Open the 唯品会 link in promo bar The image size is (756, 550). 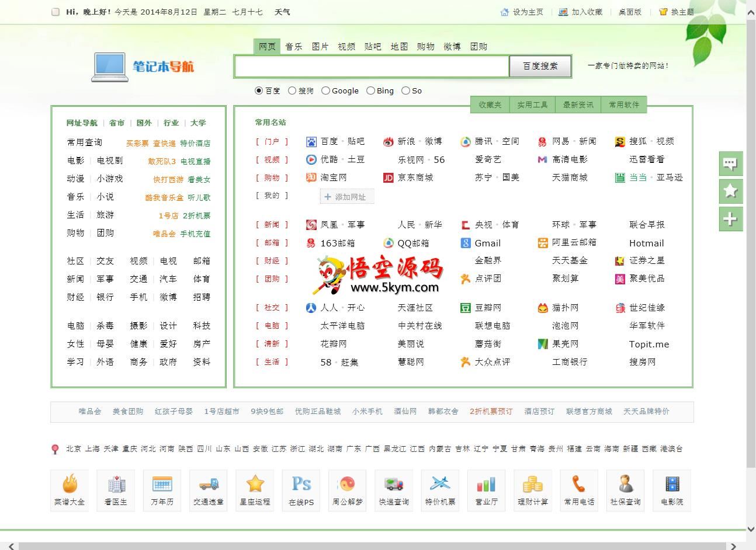[x=90, y=411]
